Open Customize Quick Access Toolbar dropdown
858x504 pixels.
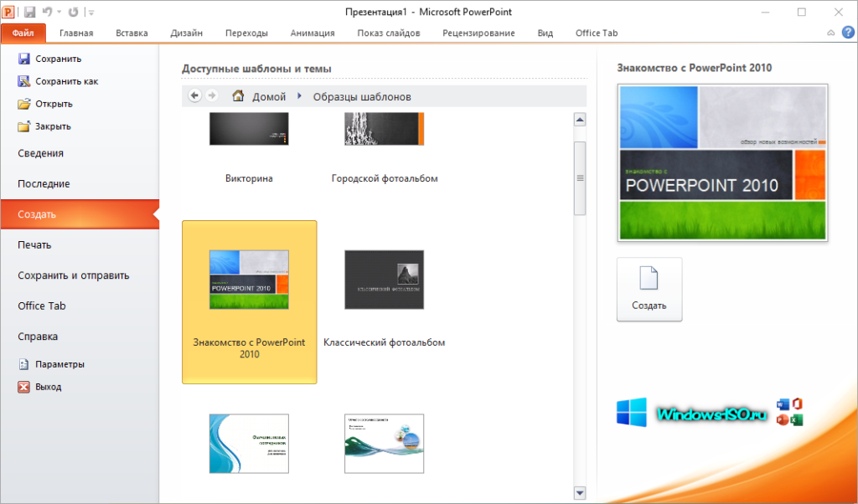pyautogui.click(x=90, y=12)
